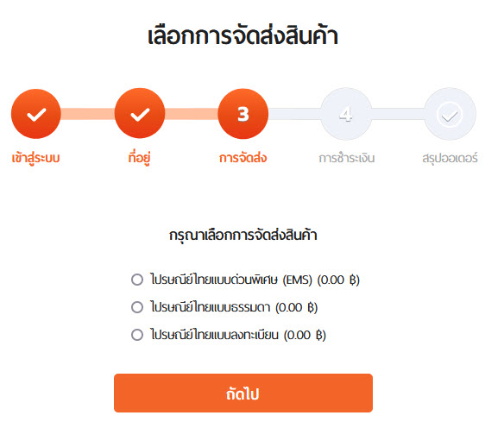Click the เลือกการจัดส่งสินค้า page heading

pyautogui.click(x=243, y=35)
